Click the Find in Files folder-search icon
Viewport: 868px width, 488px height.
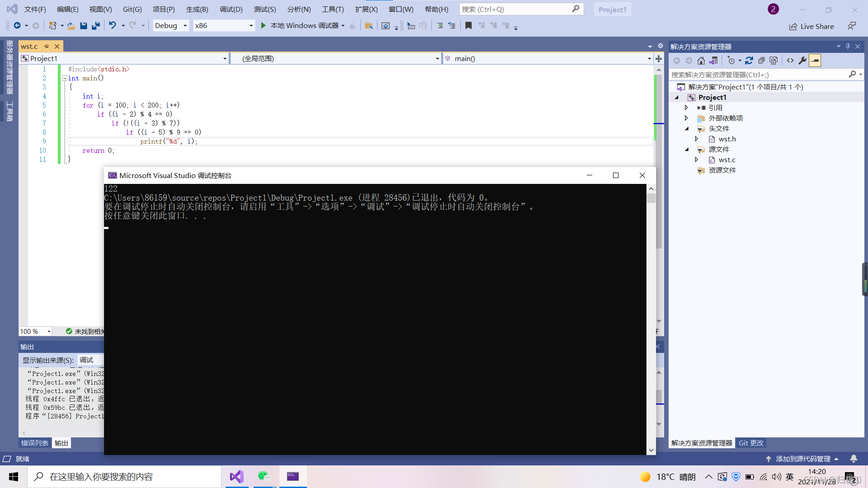click(368, 26)
